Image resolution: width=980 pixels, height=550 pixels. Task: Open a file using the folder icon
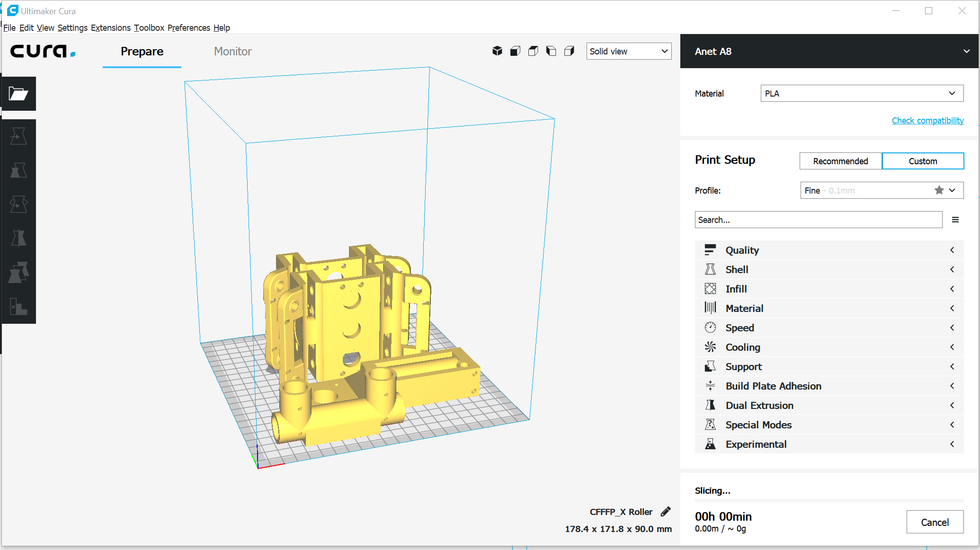(18, 93)
